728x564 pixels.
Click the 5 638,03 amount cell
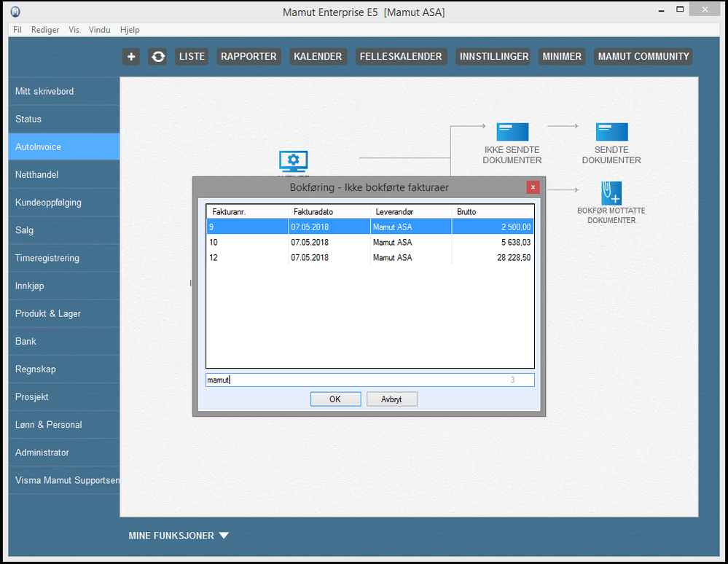point(493,243)
